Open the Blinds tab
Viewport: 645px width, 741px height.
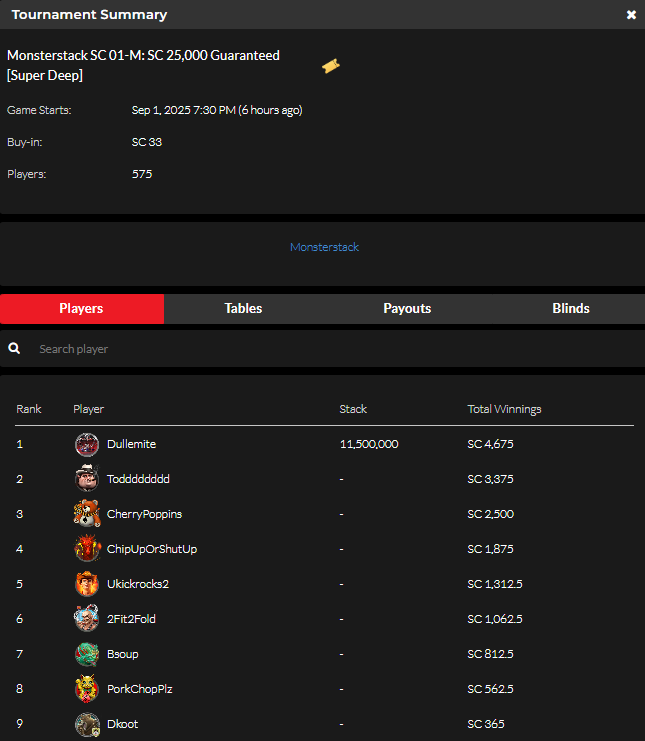[x=571, y=309]
